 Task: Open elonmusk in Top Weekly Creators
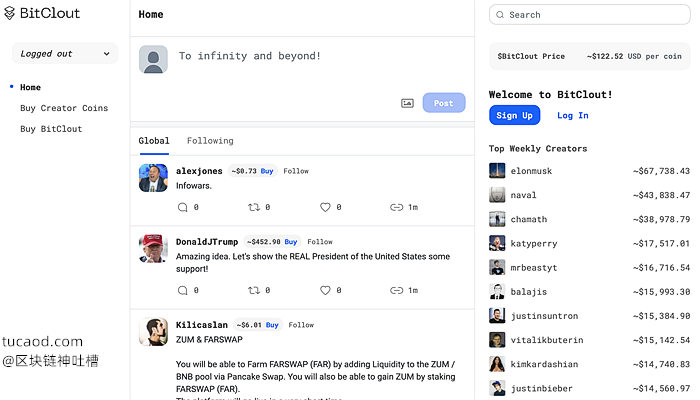(531, 171)
